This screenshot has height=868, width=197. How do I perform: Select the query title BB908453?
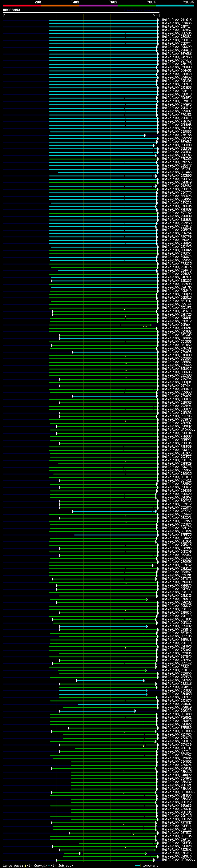click(x=11, y=10)
